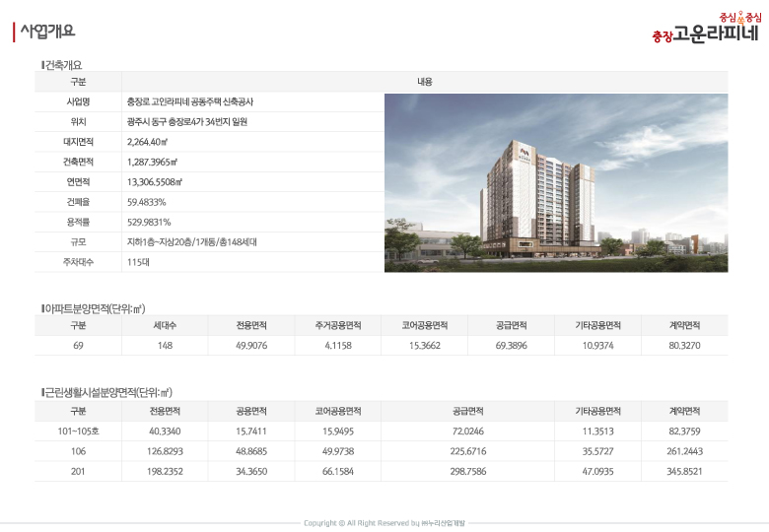Click the 건축면적 value 1,287.3965㎡

(152, 163)
